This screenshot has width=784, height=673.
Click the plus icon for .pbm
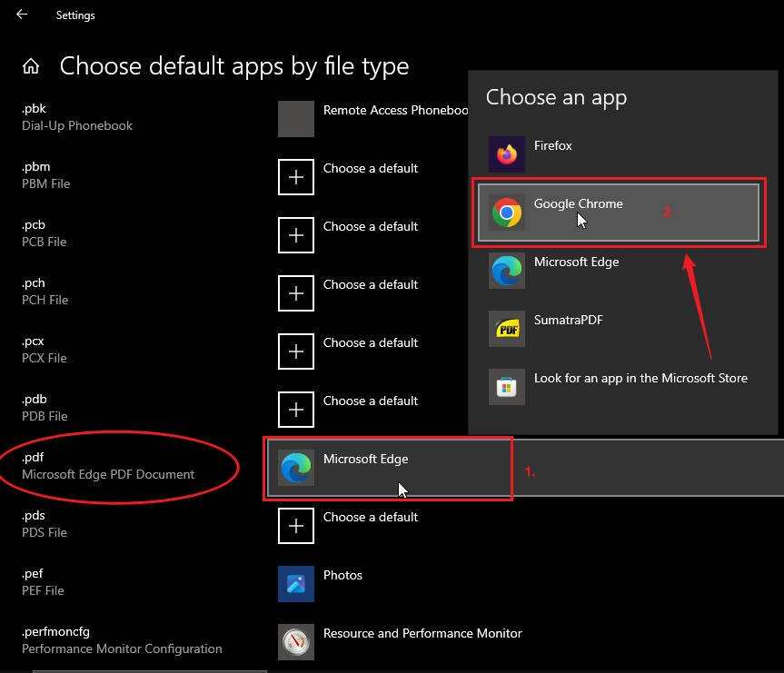tap(296, 177)
